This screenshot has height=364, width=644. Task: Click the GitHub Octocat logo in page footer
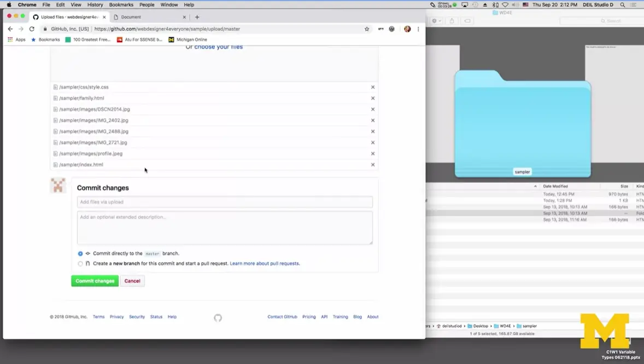[218, 317]
